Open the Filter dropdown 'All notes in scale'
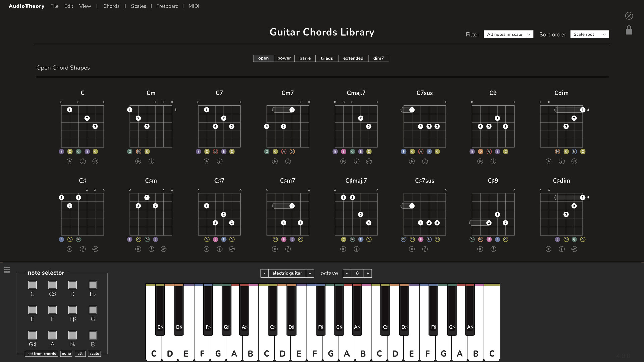644x362 pixels. [x=508, y=34]
